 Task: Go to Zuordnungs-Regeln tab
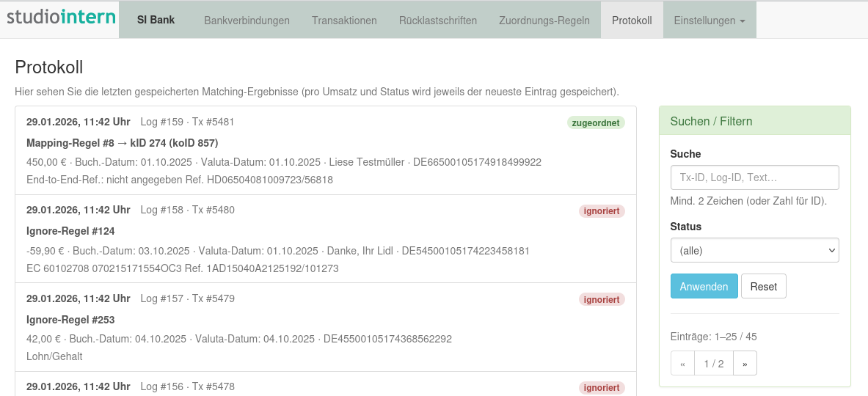pos(544,21)
